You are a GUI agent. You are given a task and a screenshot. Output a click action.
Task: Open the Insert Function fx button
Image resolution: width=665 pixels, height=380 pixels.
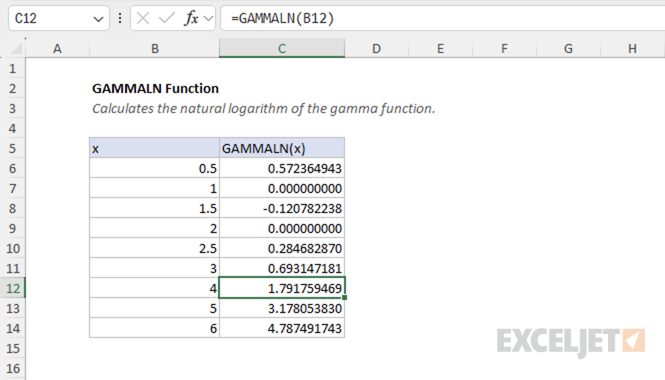tap(191, 18)
